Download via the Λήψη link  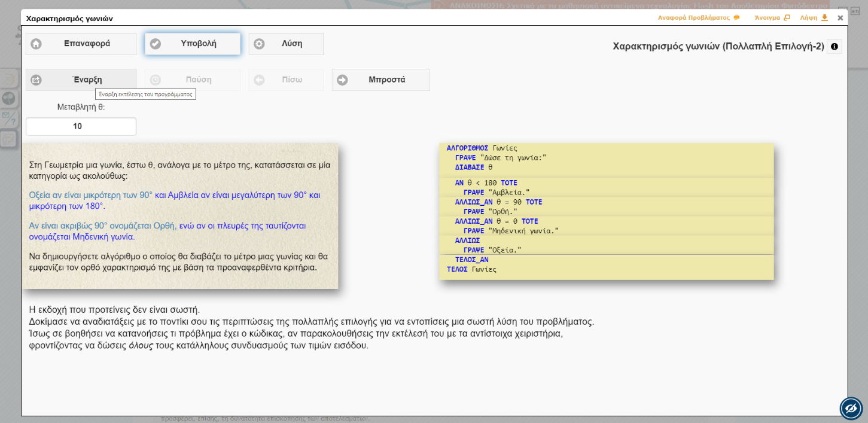click(814, 18)
